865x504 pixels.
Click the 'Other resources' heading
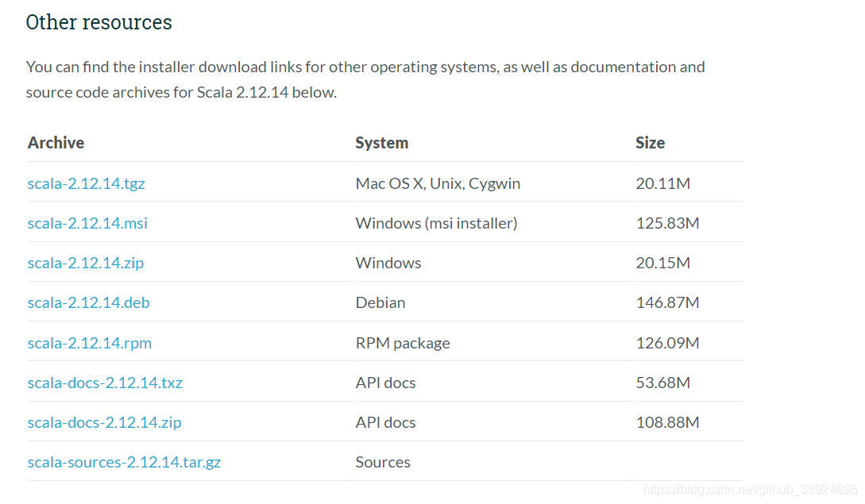click(98, 22)
